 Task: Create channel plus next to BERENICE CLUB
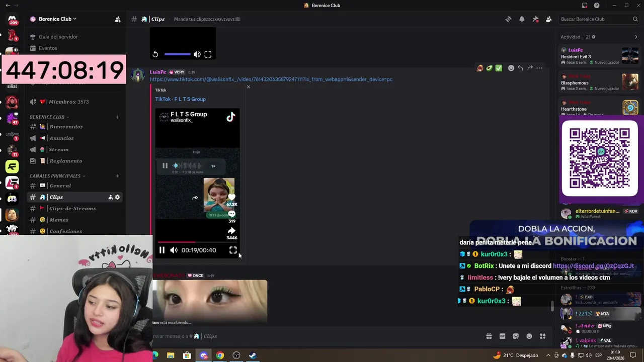117,117
